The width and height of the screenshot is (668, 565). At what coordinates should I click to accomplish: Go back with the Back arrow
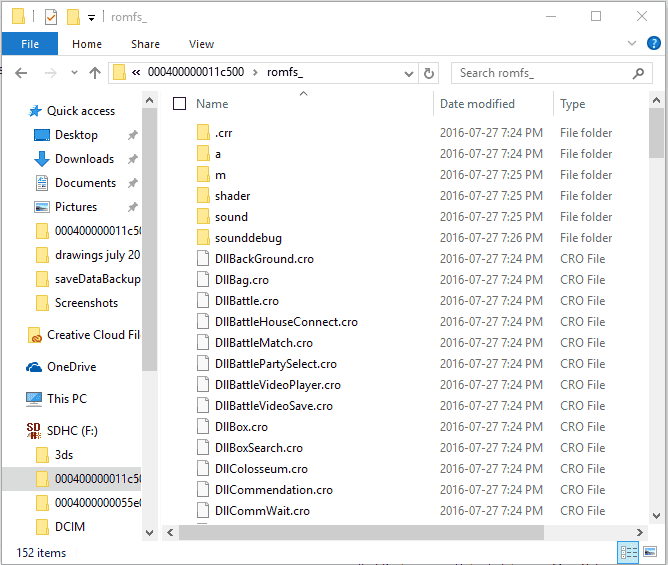21,73
